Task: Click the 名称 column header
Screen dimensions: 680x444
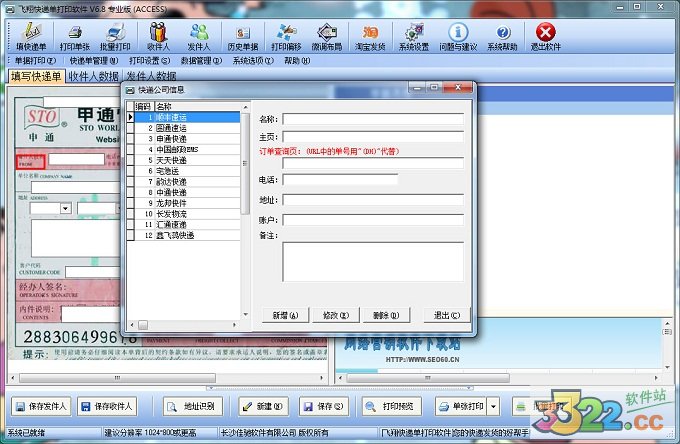Action: pos(197,106)
